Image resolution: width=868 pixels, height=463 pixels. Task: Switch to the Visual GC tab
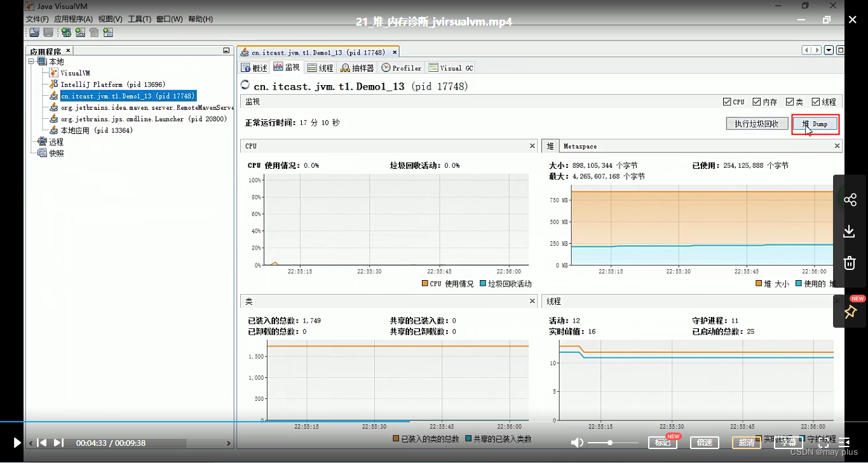tap(451, 68)
